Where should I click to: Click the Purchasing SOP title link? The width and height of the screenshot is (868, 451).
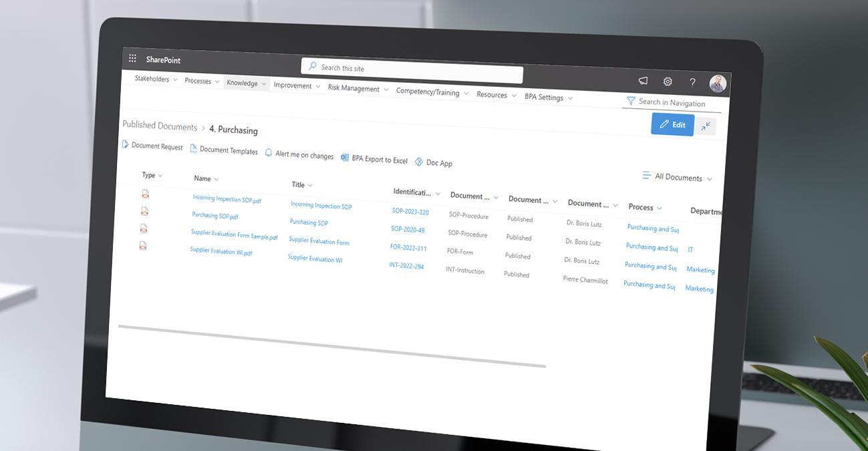tap(309, 222)
